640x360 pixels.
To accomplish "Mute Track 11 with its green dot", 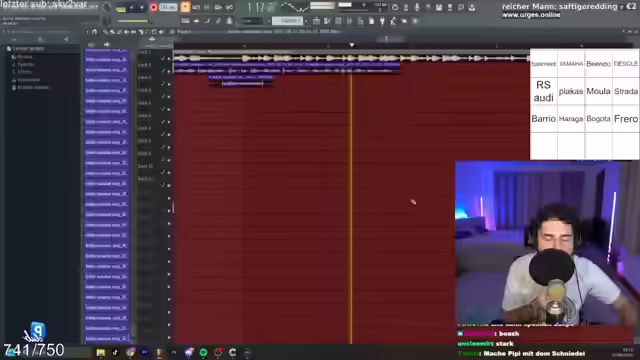I will tap(169, 185).
